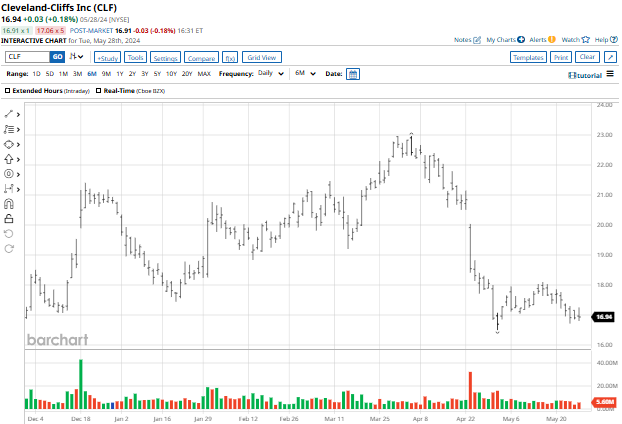This screenshot has width=622, height=424.
Task: Click the +Study button
Action: tap(106, 58)
